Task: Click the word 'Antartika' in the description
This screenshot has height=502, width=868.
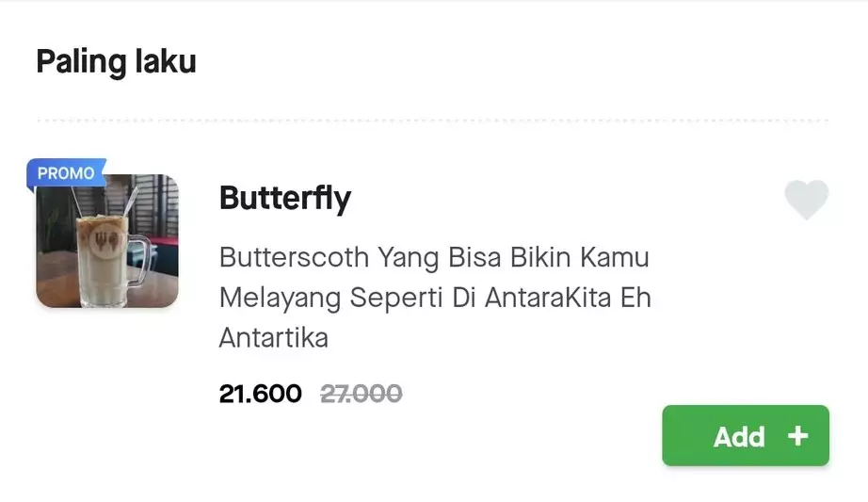Action: coord(273,337)
